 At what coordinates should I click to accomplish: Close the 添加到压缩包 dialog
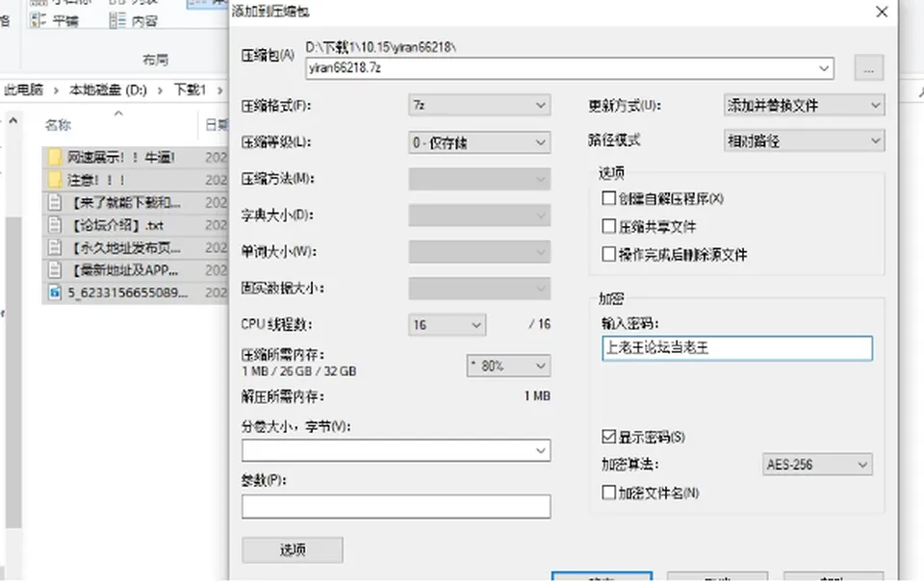[882, 12]
